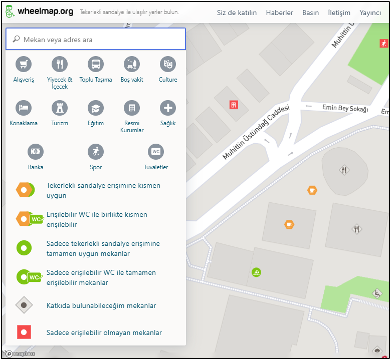Open the Culture category icon

click(168, 64)
